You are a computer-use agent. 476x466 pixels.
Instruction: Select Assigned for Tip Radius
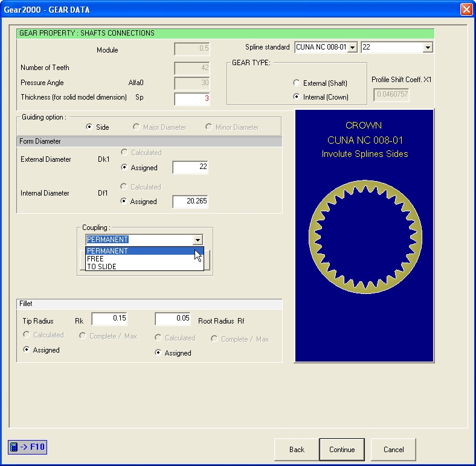point(41,350)
